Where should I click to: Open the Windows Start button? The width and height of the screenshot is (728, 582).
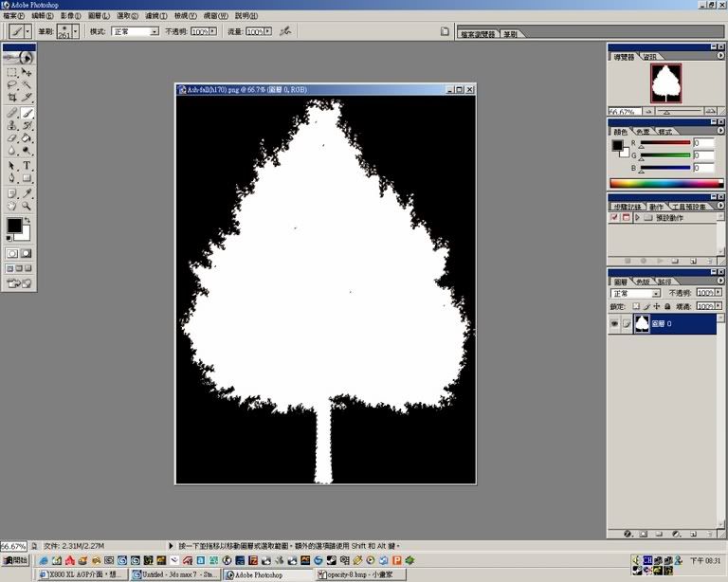pyautogui.click(x=15, y=560)
